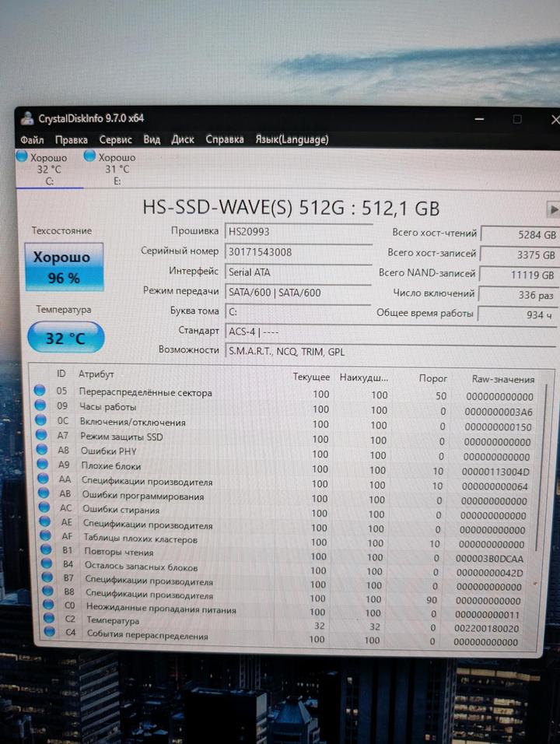Click the blue status icon of row C0

click(48, 605)
